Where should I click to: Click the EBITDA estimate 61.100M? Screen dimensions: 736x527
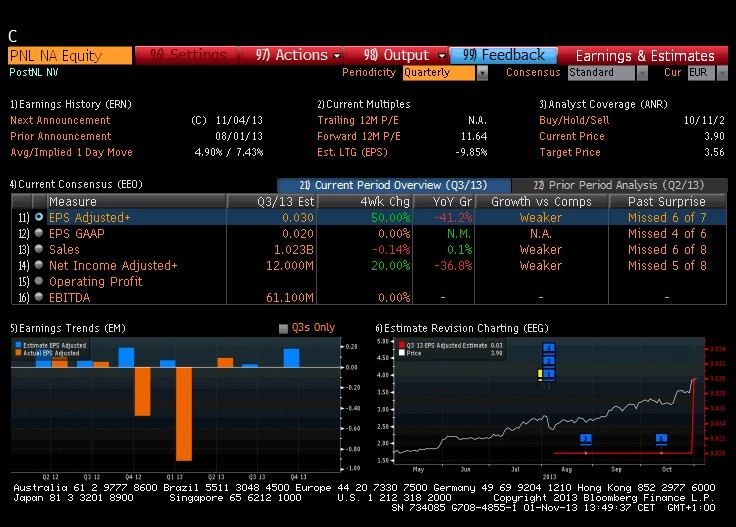pyautogui.click(x=290, y=298)
